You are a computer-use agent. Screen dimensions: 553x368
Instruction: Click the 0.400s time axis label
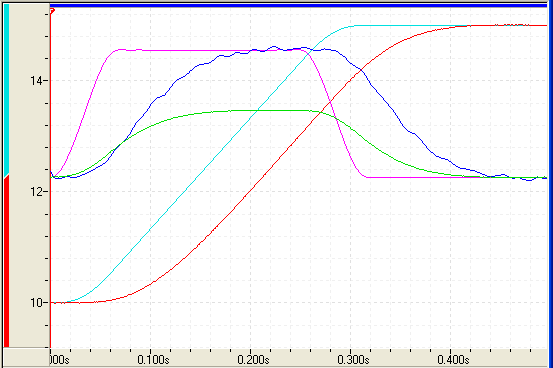point(453,360)
